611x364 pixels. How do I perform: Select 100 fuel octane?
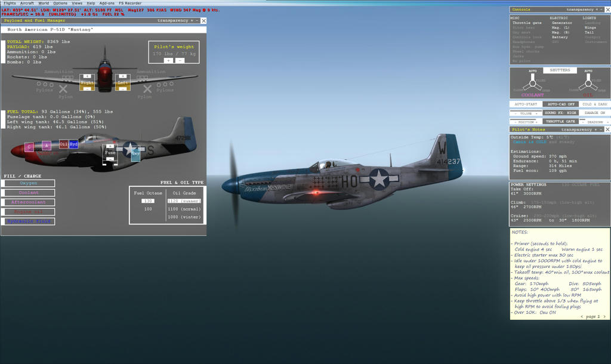click(148, 209)
